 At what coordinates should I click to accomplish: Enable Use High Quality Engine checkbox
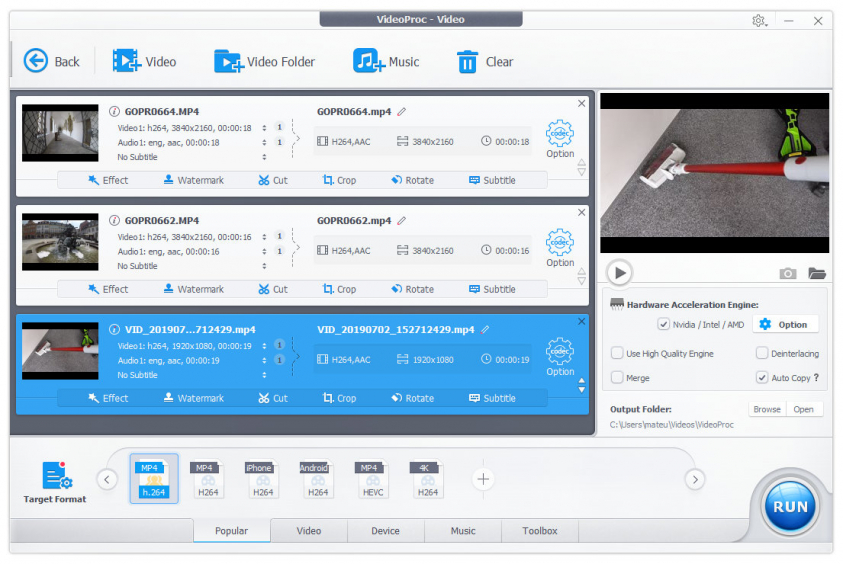[x=617, y=353]
